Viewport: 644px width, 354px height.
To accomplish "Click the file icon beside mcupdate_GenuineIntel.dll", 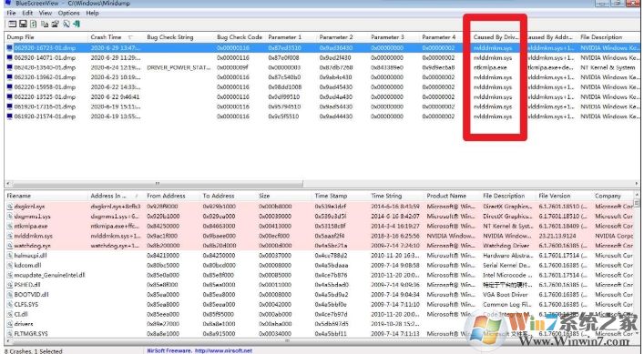I will (x=10, y=275).
